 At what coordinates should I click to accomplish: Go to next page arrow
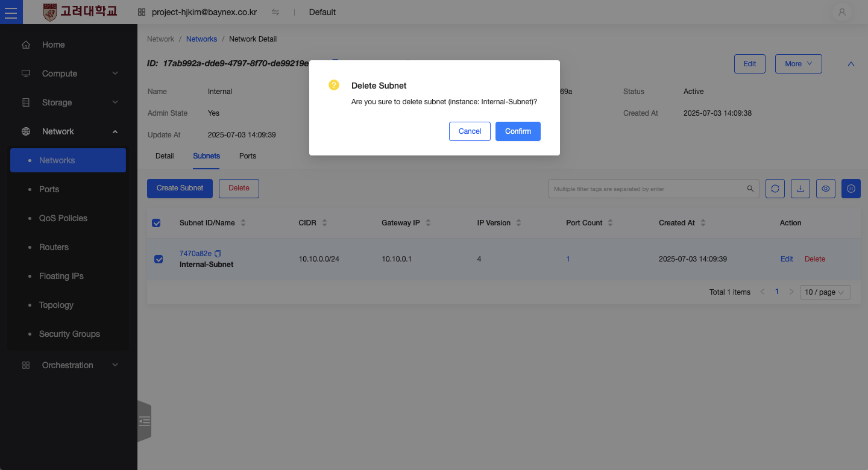[x=791, y=292]
